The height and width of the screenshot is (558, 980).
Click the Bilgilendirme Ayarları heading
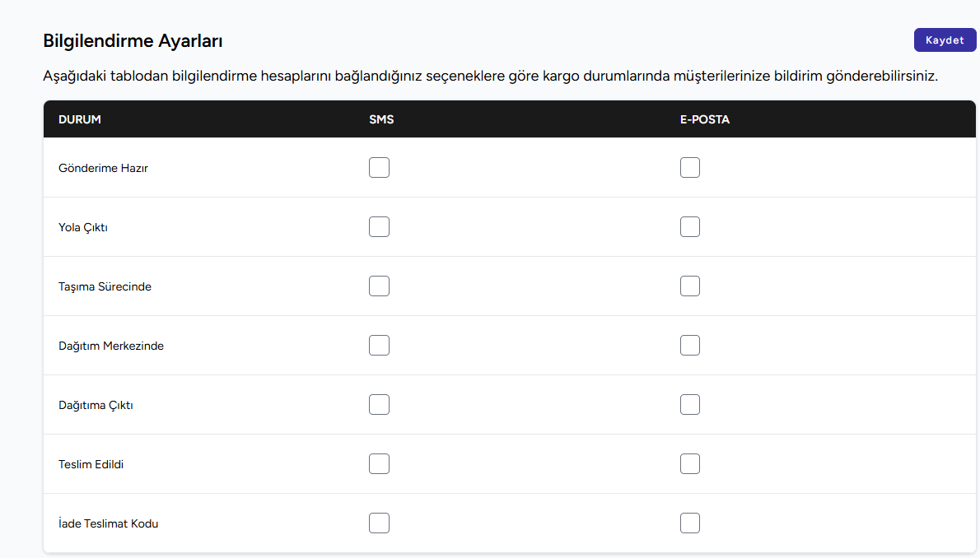pos(133,41)
